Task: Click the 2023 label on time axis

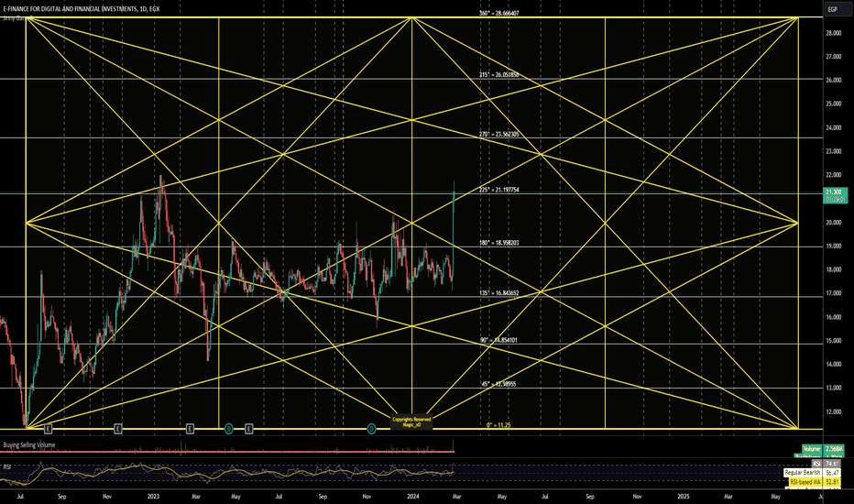Action: coord(154,497)
